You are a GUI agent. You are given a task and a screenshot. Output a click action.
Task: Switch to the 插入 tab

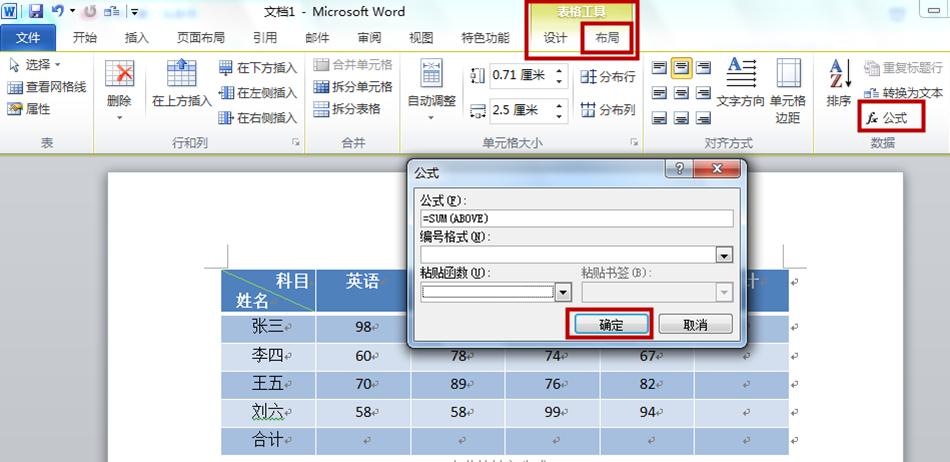point(136,38)
